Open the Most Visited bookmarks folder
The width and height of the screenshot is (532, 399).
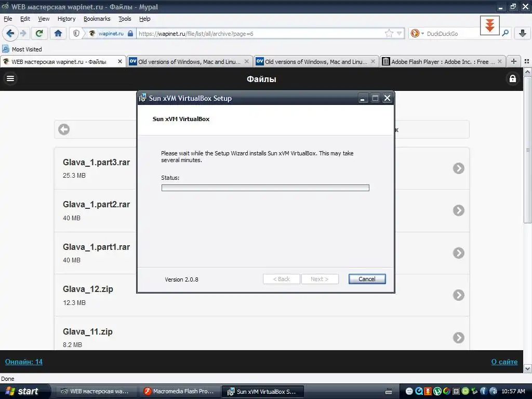tap(22, 49)
